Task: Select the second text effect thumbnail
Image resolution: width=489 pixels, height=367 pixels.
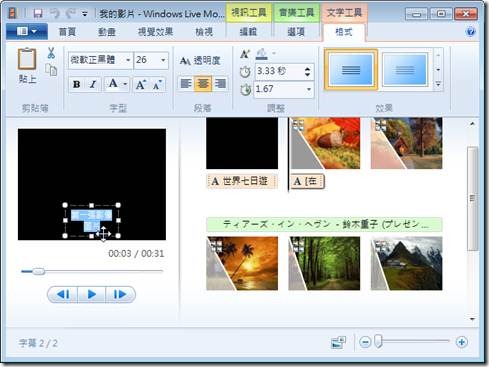Action: [405, 70]
